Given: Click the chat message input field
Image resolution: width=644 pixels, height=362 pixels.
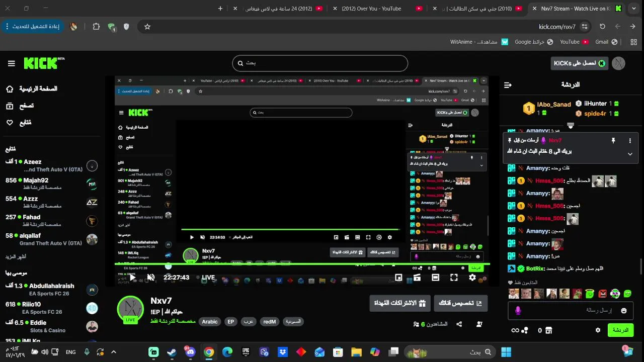Looking at the screenshot, I should tap(571, 311).
